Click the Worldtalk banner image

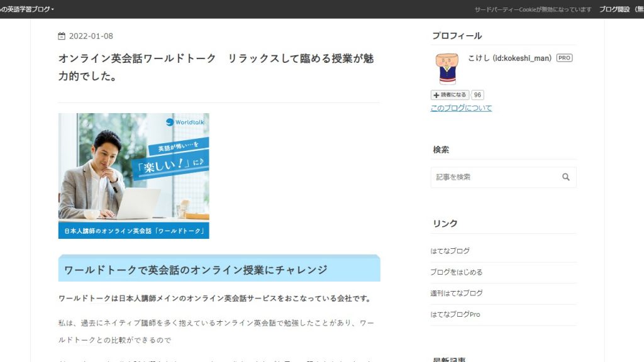pyautogui.click(x=133, y=176)
